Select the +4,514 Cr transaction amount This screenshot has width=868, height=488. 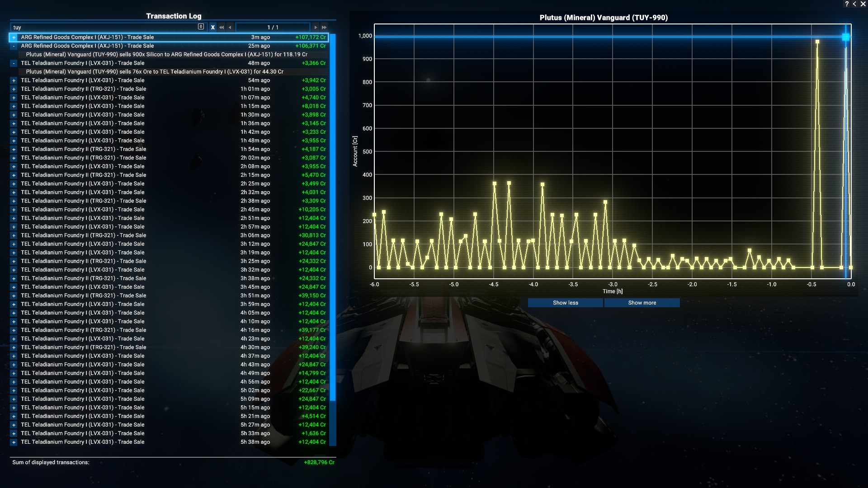tap(314, 416)
